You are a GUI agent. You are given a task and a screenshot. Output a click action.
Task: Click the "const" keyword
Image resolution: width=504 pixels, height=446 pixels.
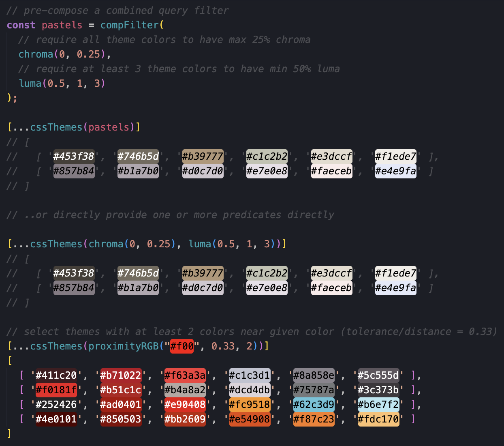coord(21,25)
